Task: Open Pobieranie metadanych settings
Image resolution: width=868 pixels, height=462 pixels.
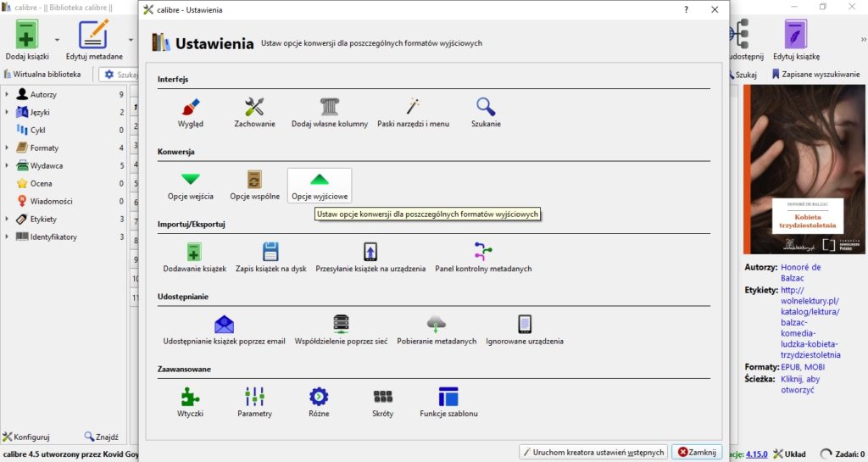Action: pyautogui.click(x=437, y=331)
